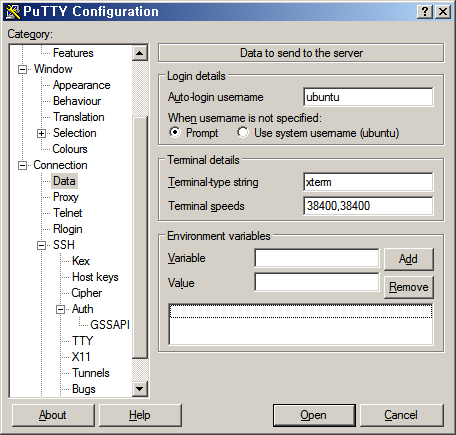Viewport: 456px width, 435px height.
Task: Click the category scrollbar up arrow
Action: 140,53
